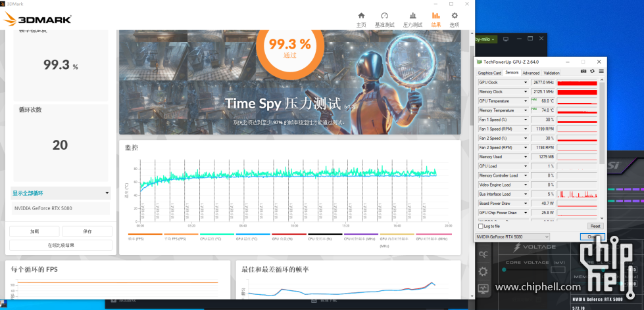Click Close button in GPU-Z
644x310 pixels.
(592, 236)
